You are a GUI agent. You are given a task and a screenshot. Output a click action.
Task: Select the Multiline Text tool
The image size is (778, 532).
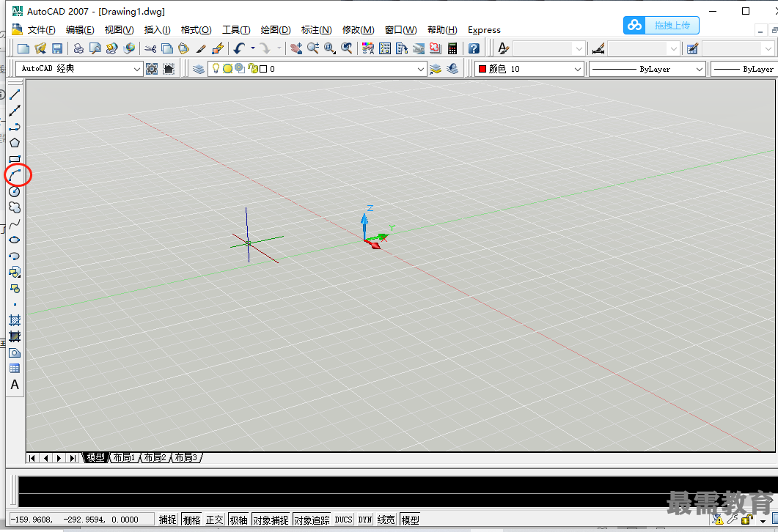15,385
